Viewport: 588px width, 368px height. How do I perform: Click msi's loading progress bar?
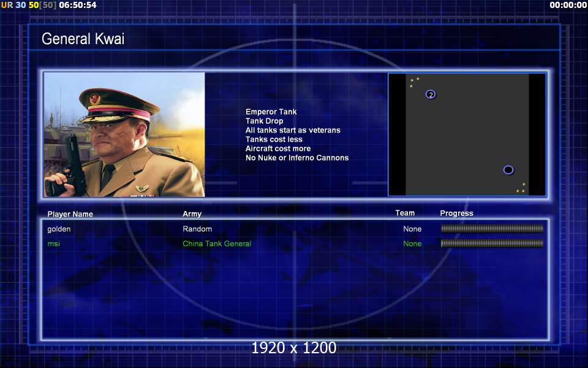(492, 243)
